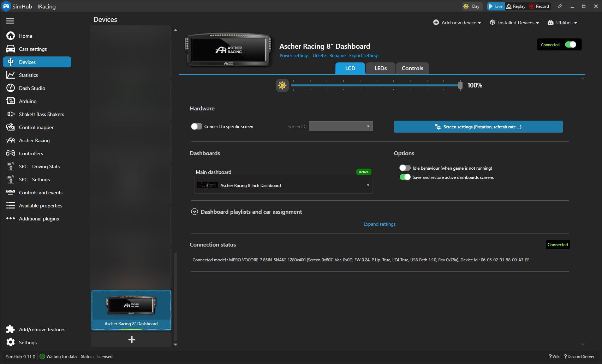This screenshot has width=602, height=364.
Task: Click the device list scroll down arrow
Action: [x=175, y=345]
